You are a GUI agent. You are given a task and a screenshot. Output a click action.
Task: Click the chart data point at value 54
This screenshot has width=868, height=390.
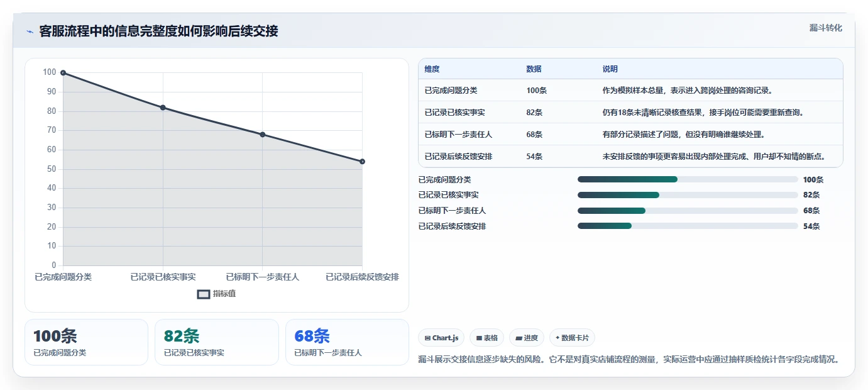pos(363,162)
